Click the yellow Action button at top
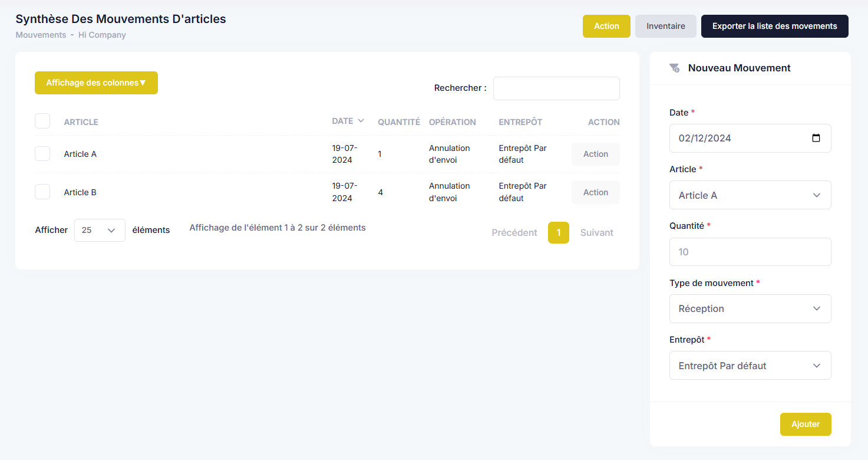Image resolution: width=868 pixels, height=460 pixels. click(x=606, y=26)
